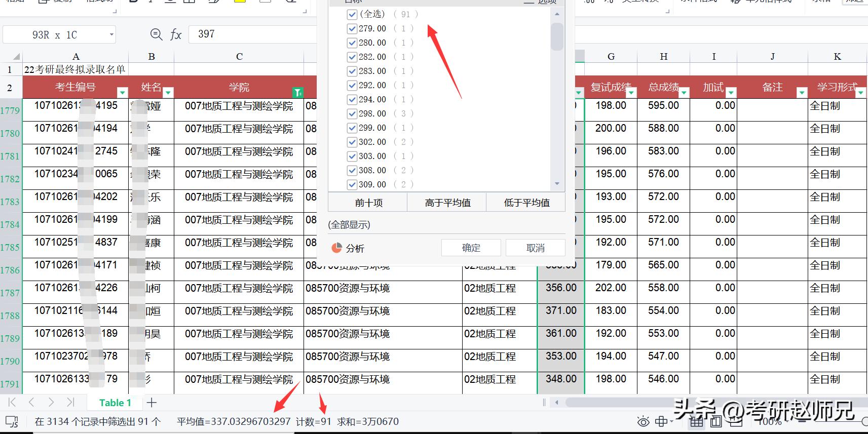Click the filter list vertical scrollbar thumb

(x=557, y=36)
